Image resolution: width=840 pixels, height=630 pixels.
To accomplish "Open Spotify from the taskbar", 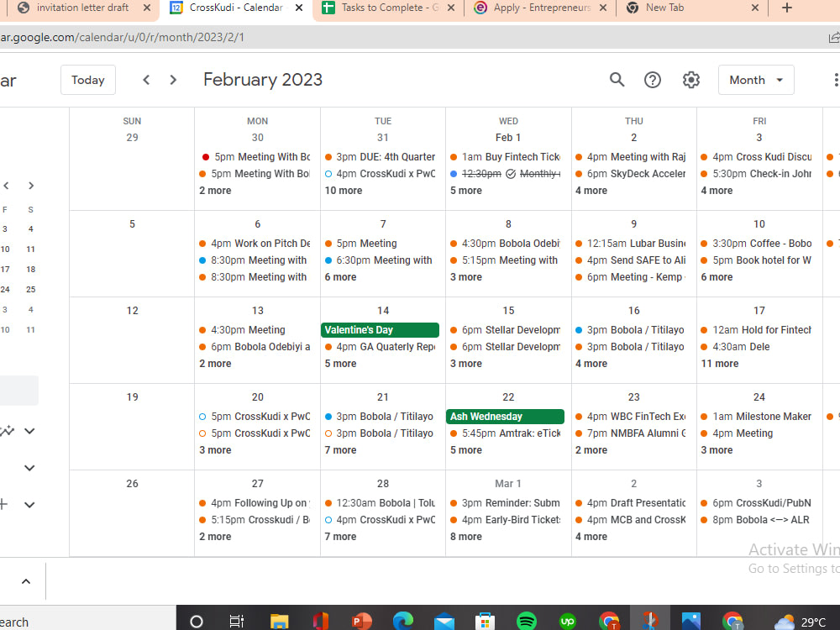I will (527, 622).
